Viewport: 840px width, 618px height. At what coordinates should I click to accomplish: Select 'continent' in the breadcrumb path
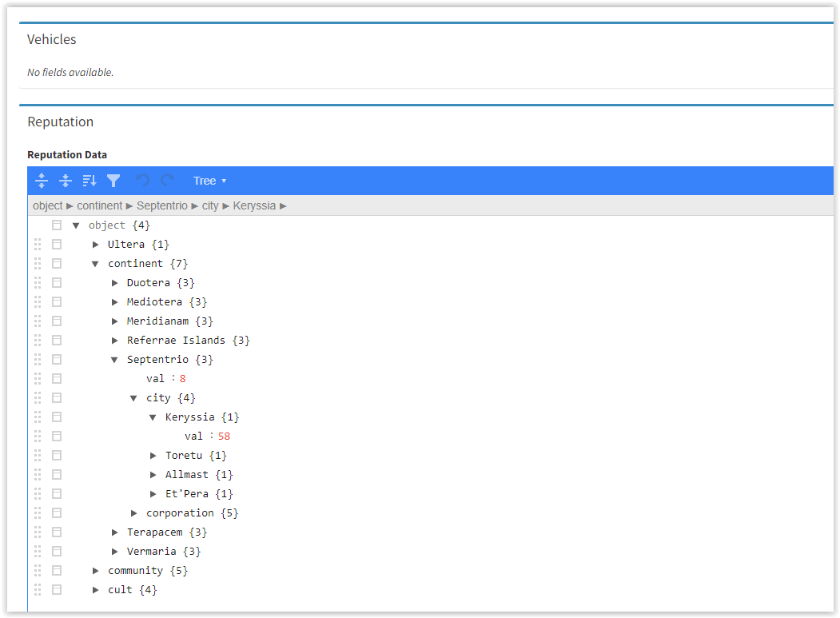pos(100,205)
